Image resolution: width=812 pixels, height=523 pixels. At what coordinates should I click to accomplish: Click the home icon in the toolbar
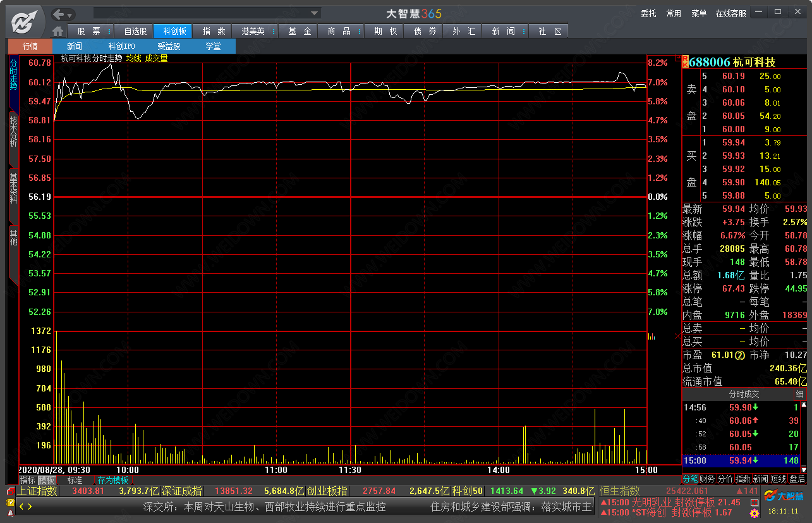(x=58, y=31)
